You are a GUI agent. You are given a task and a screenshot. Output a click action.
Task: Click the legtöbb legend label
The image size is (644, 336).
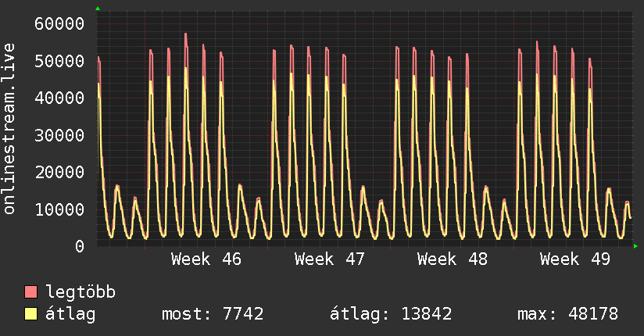tap(80, 292)
